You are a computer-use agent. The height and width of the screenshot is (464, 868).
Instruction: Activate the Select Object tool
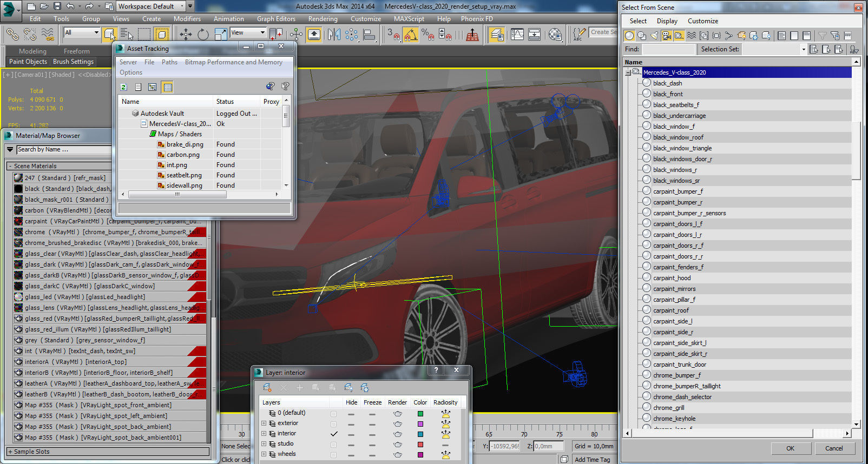[109, 34]
